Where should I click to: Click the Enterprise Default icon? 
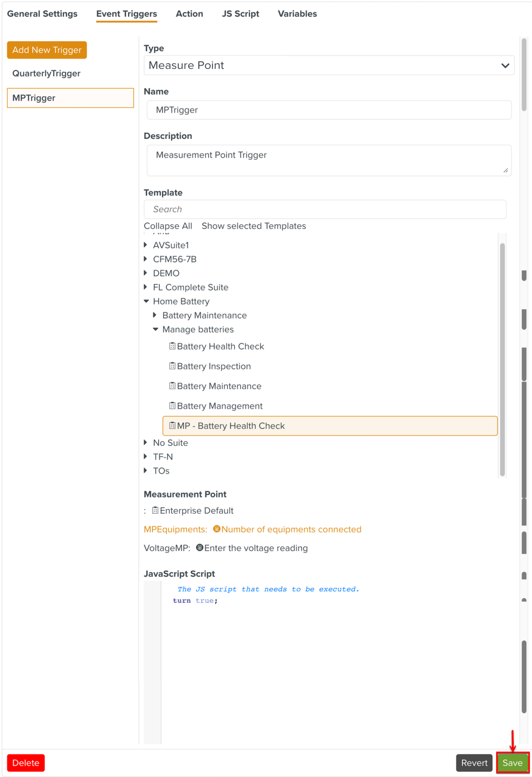(x=155, y=510)
